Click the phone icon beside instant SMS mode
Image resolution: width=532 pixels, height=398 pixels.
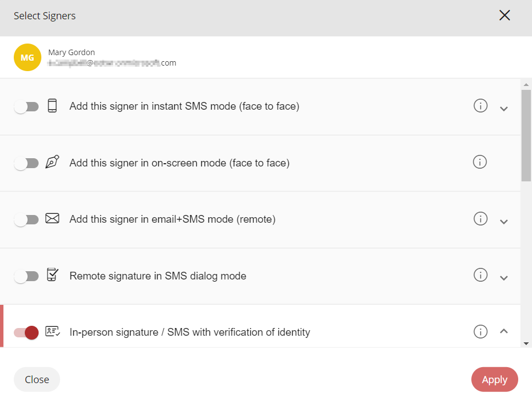(52, 106)
